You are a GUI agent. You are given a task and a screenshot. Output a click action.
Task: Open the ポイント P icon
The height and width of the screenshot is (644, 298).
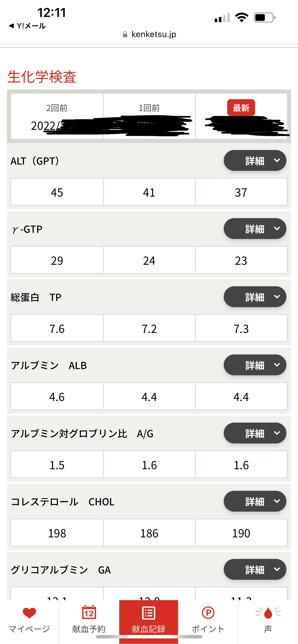click(x=208, y=613)
